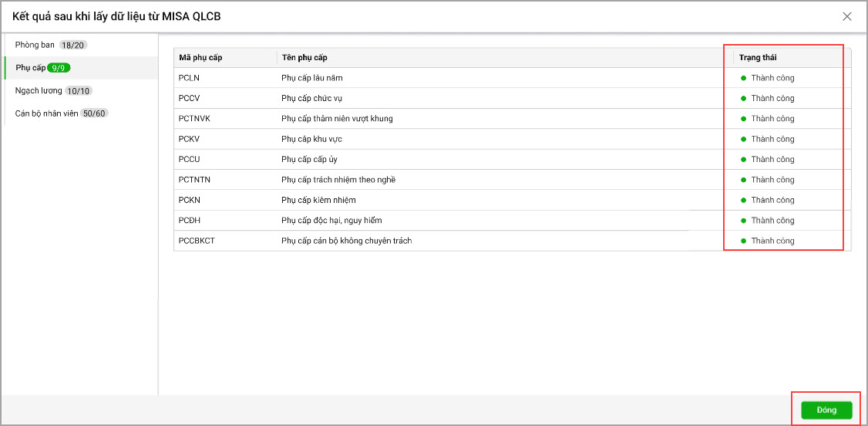Click the PCTNVK allowance code

point(194,119)
